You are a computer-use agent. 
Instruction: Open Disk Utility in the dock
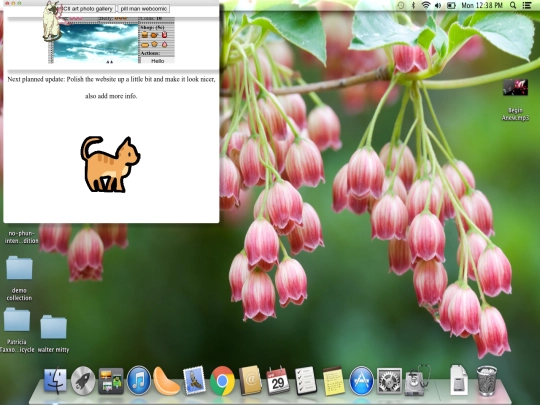(x=417, y=380)
